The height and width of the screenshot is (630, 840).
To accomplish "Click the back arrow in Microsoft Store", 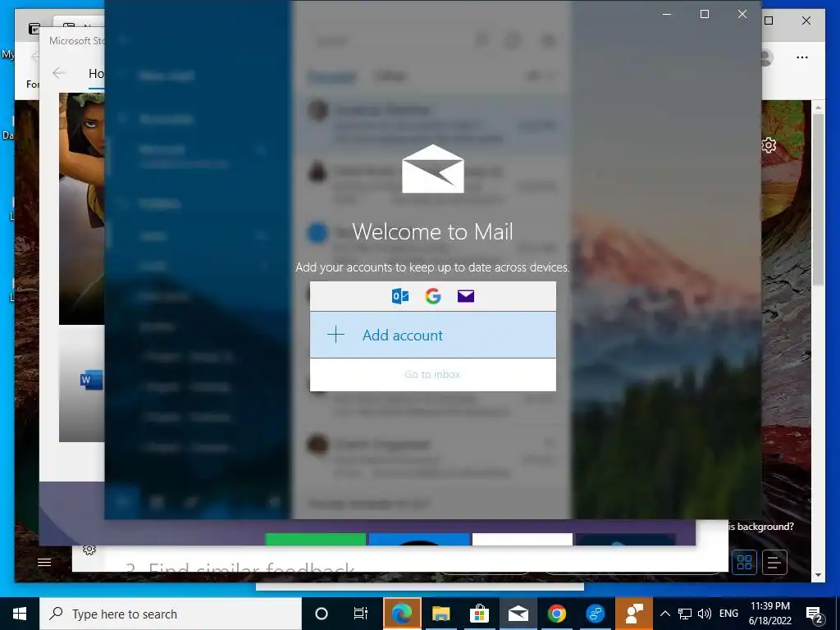I will pos(59,73).
